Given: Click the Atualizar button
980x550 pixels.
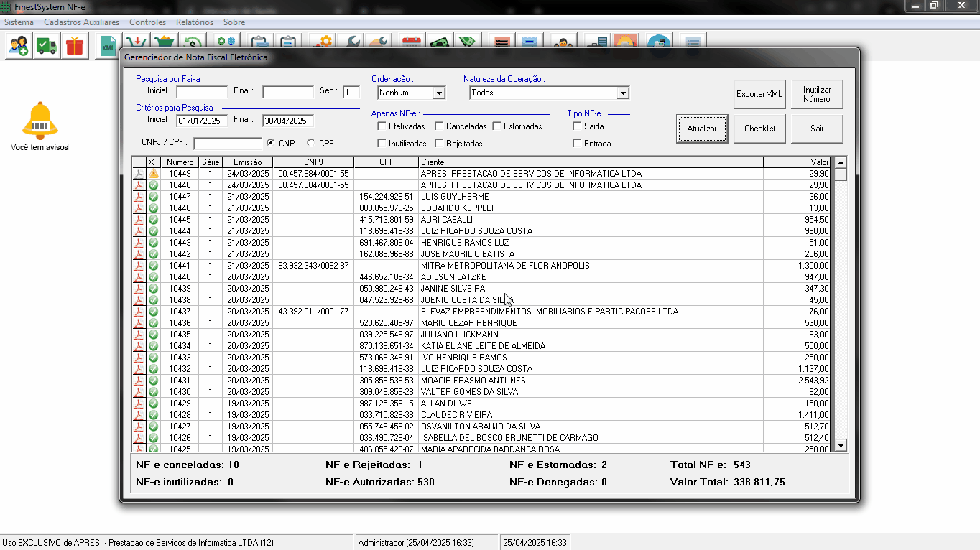Looking at the screenshot, I should coord(701,129).
